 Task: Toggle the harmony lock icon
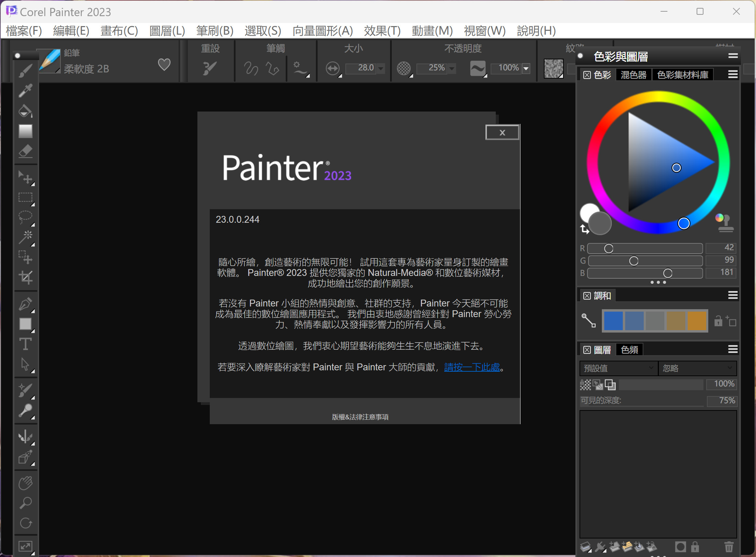pyautogui.click(x=718, y=321)
